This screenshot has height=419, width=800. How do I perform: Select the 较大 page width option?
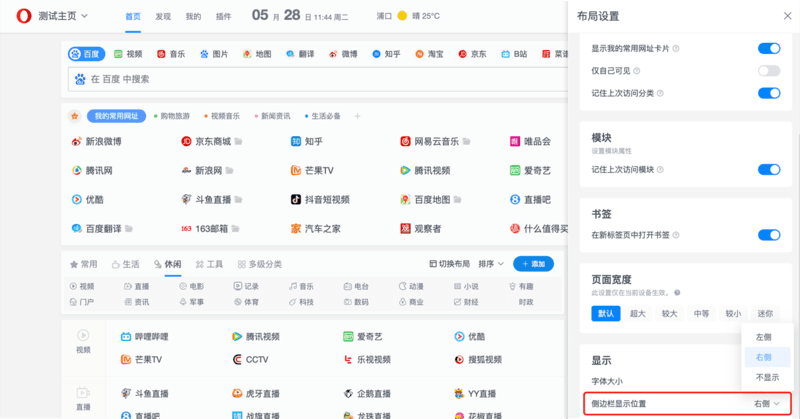pyautogui.click(x=669, y=313)
